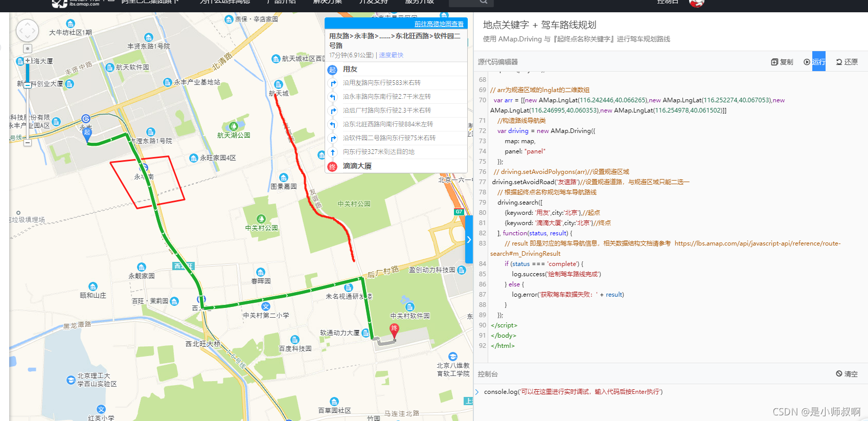Click 软通动力大厦 building icon
This screenshot has width=868, height=421.
(366, 333)
